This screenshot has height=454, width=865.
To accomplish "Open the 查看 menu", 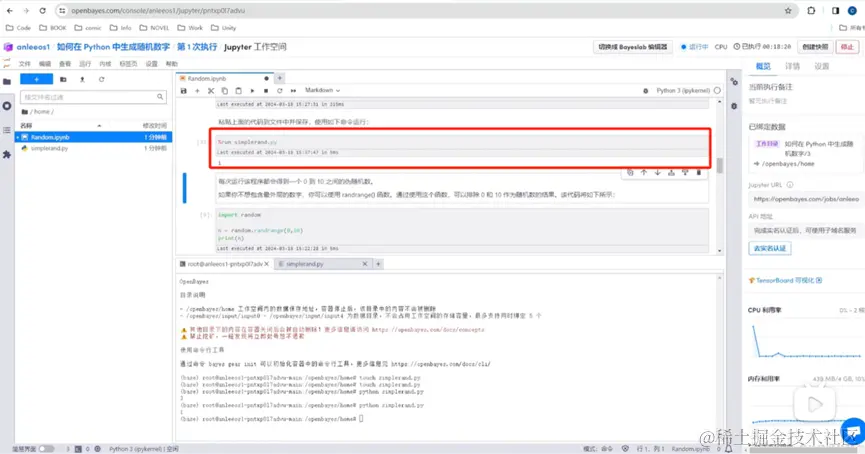I will point(65,64).
